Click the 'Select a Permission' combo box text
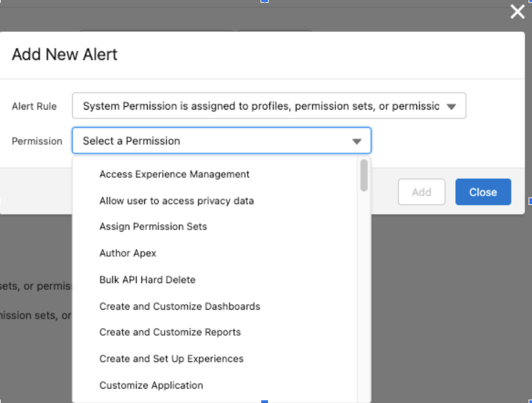 coord(131,141)
